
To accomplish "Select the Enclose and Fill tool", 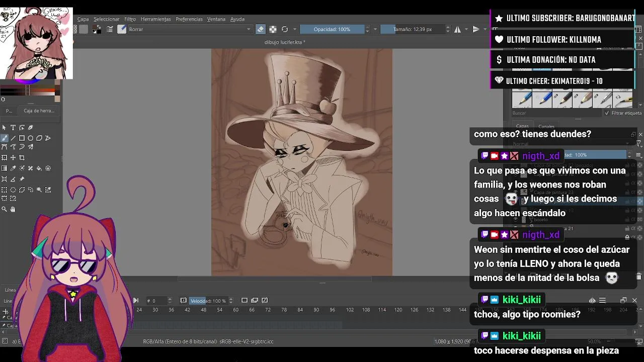I will pos(48,168).
